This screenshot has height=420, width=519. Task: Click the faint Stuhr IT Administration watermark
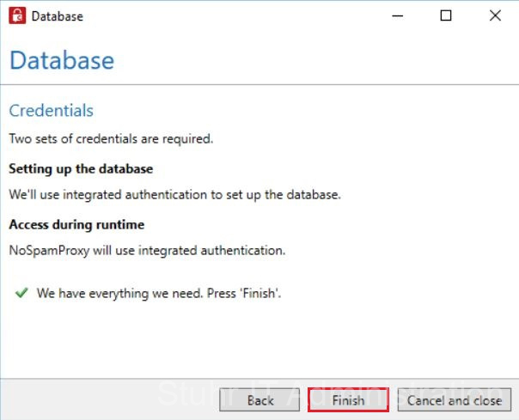click(198, 393)
